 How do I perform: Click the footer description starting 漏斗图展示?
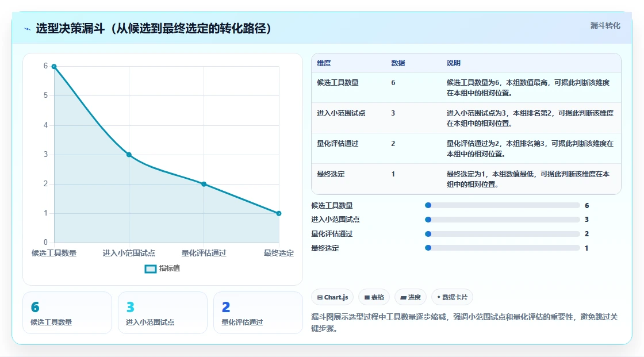pyautogui.click(x=464, y=323)
